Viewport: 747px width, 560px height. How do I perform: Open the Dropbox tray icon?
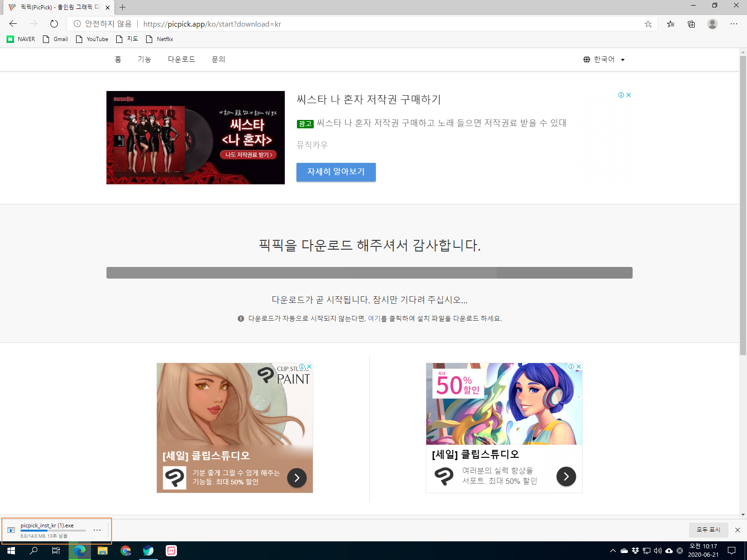point(635,551)
